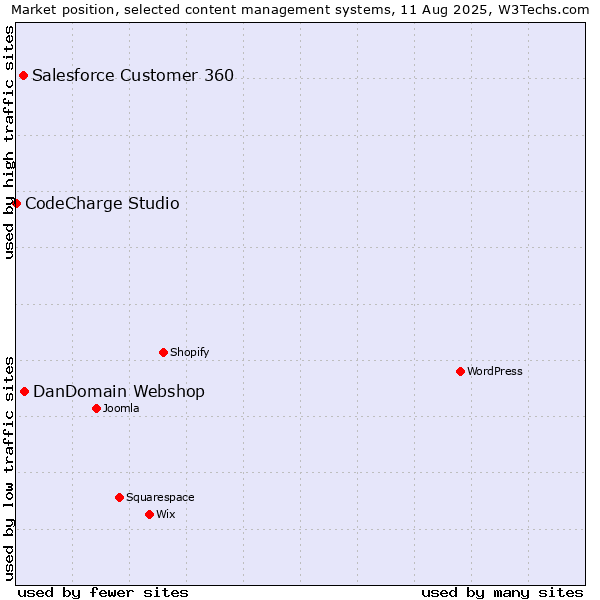Click the Shopify data point marker
Image resolution: width=600 pixels, height=600 pixels.
[x=163, y=353]
